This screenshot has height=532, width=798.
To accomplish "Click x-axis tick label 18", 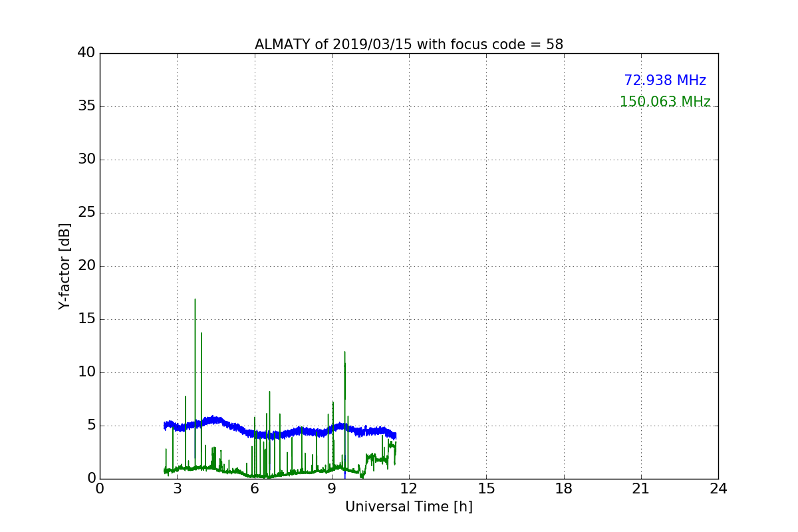I will tap(564, 489).
